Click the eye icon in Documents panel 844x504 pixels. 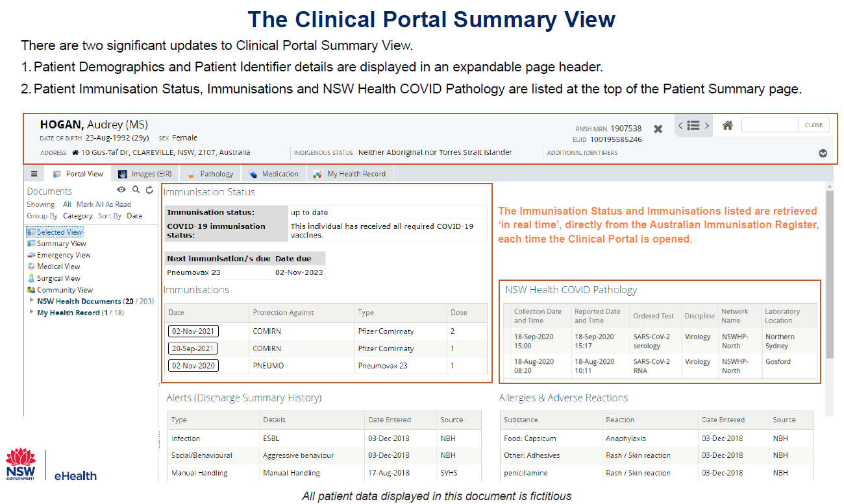tap(121, 190)
